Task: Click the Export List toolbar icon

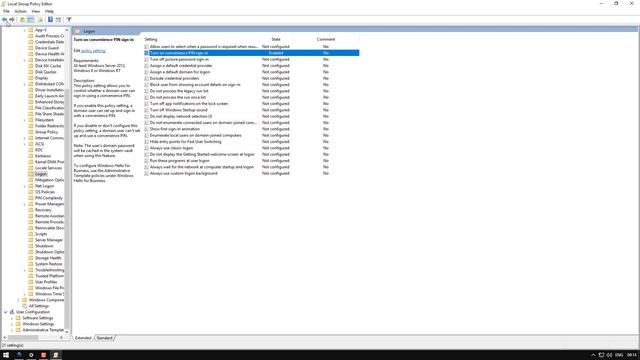Action: click(x=40, y=20)
